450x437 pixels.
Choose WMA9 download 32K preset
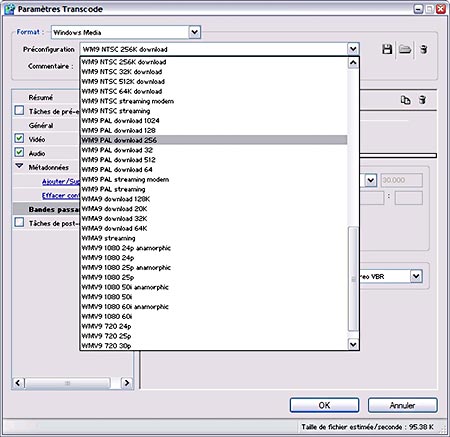[x=214, y=219]
